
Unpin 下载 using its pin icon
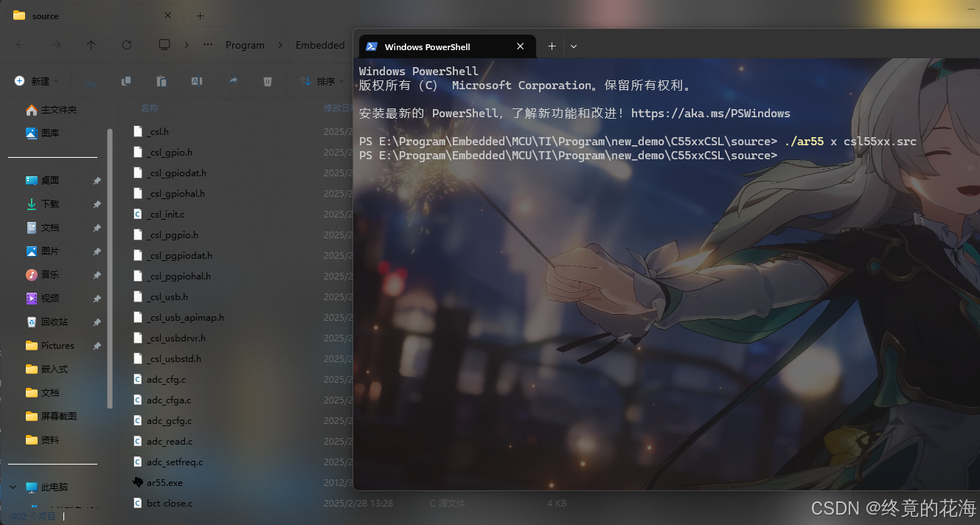(x=97, y=204)
